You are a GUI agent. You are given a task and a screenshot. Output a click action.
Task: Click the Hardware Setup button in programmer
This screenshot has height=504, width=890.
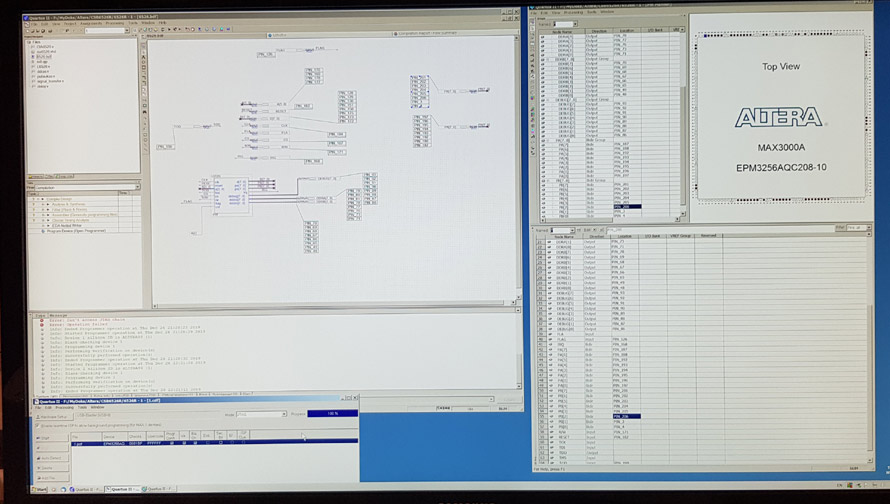tap(54, 417)
